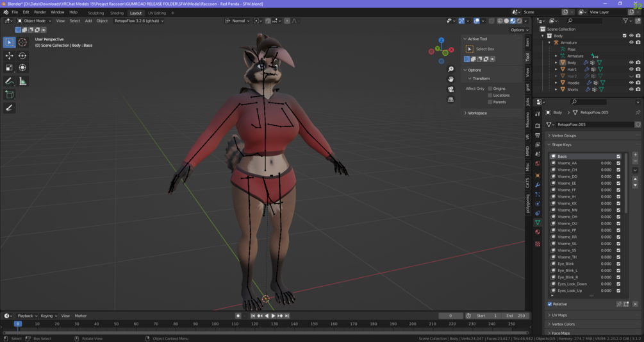The width and height of the screenshot is (644, 342).
Task: Play animation in timeline
Action: [273, 316]
